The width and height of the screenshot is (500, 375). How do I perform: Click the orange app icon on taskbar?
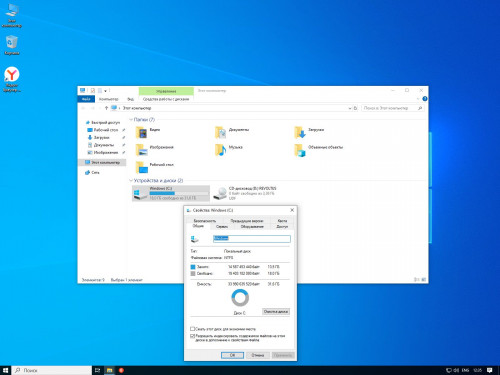[121, 370]
